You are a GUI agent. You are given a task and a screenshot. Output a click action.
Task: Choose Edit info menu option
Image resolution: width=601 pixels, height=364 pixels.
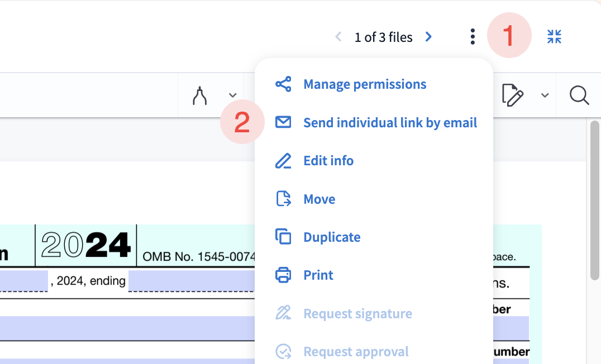(x=328, y=161)
